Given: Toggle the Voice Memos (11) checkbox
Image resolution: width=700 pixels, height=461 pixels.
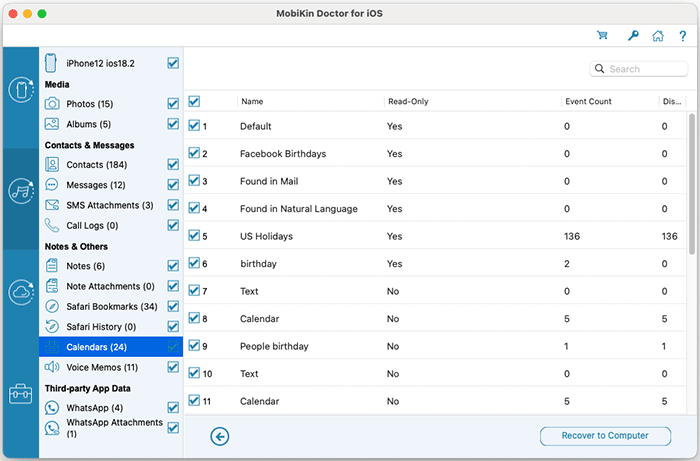Looking at the screenshot, I should point(173,367).
